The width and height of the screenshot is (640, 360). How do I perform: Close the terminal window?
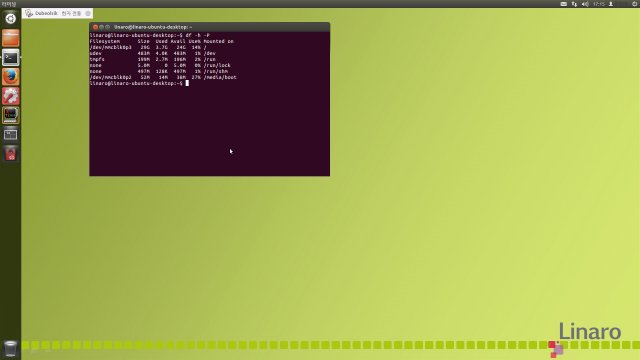click(95, 27)
